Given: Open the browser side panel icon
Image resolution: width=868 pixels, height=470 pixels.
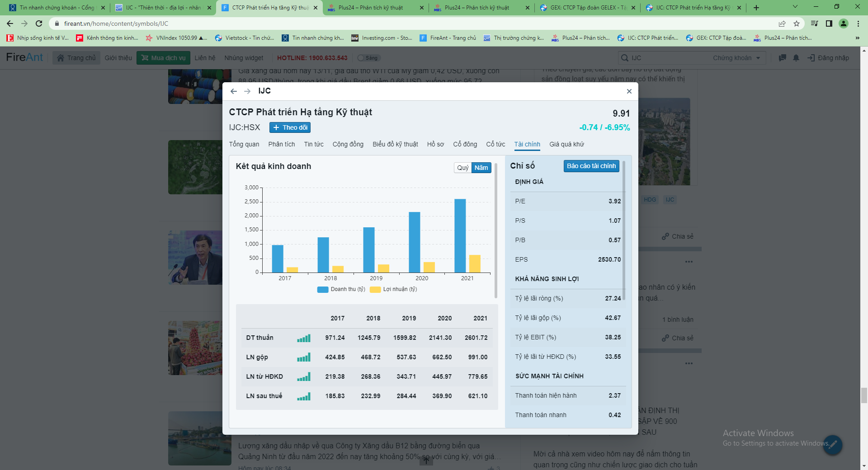Looking at the screenshot, I should pos(829,23).
